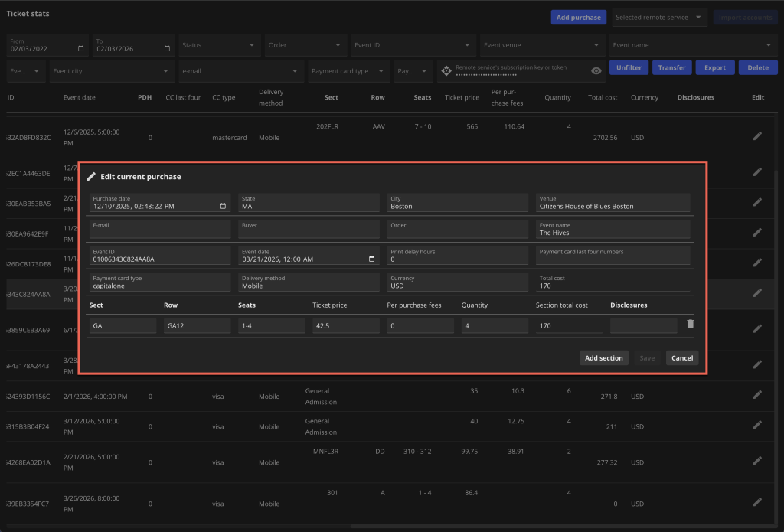Click edit pencil for the 39EB3354FC7 row

pos(757,502)
